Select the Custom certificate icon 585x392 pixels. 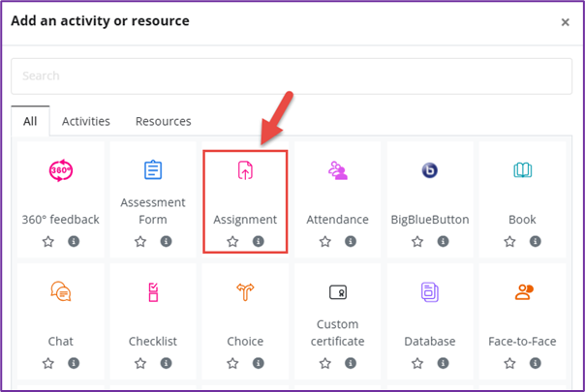[x=337, y=291]
